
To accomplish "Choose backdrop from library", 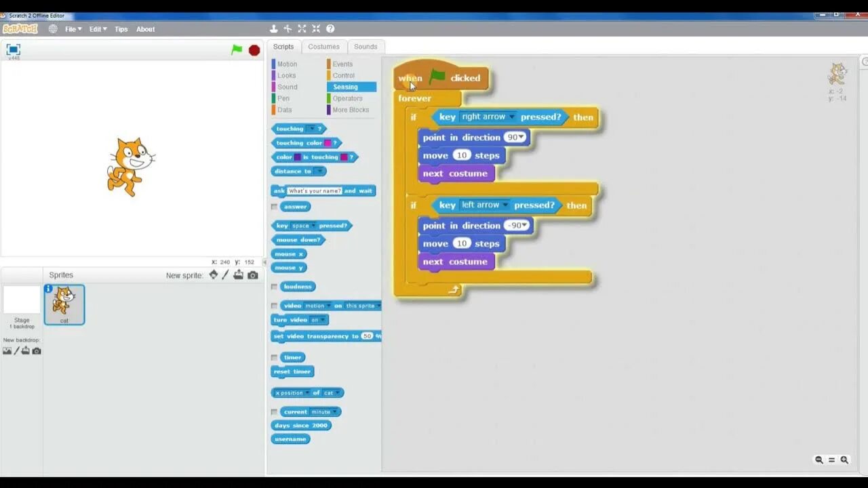I will (7, 350).
